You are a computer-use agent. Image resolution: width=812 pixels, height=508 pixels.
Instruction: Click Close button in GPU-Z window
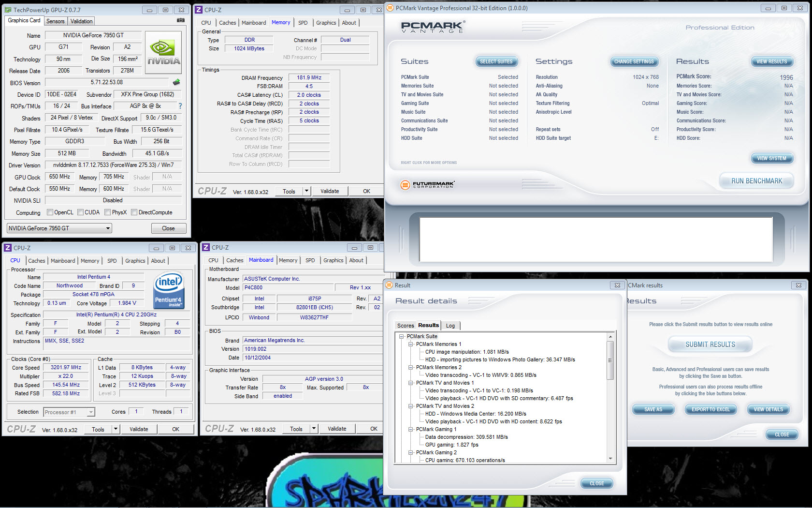click(x=168, y=228)
